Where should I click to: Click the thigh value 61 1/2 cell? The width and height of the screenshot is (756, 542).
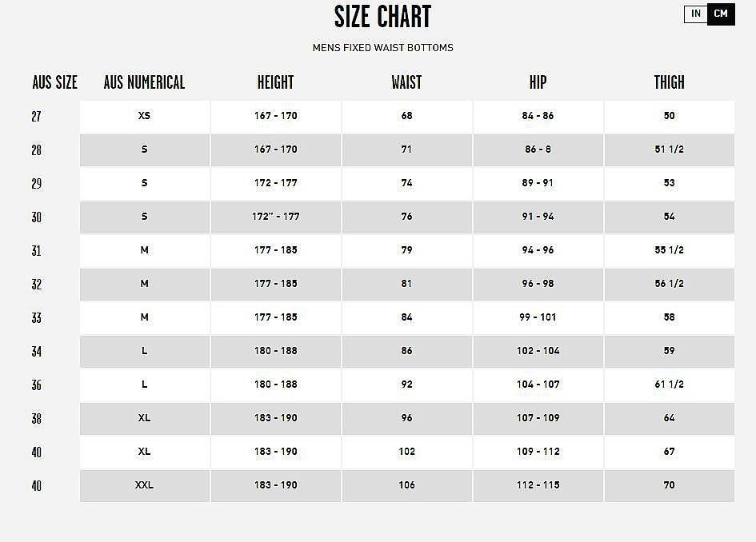coord(669,385)
